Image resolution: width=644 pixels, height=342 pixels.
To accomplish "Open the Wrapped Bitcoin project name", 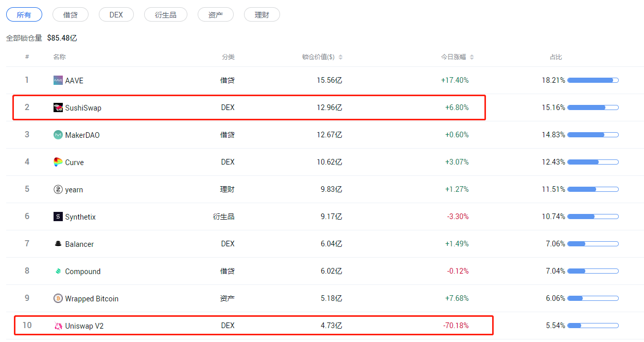I will click(92, 299).
